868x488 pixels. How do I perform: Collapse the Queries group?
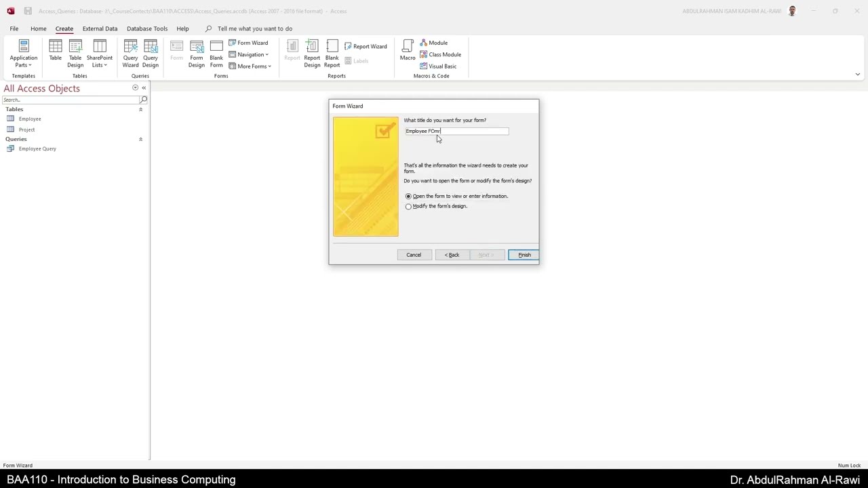coord(141,139)
